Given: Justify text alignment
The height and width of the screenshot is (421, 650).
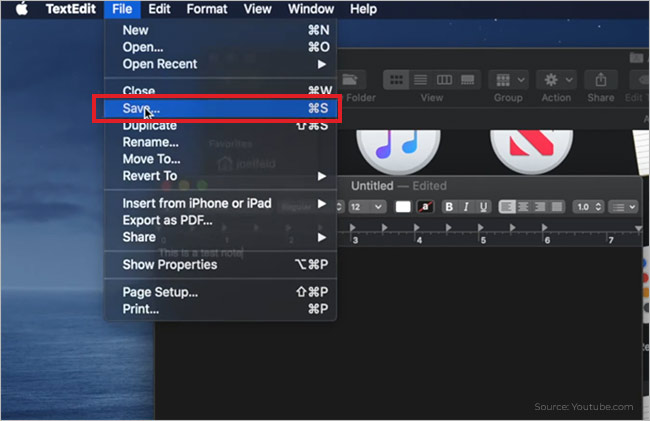Looking at the screenshot, I should [557, 207].
